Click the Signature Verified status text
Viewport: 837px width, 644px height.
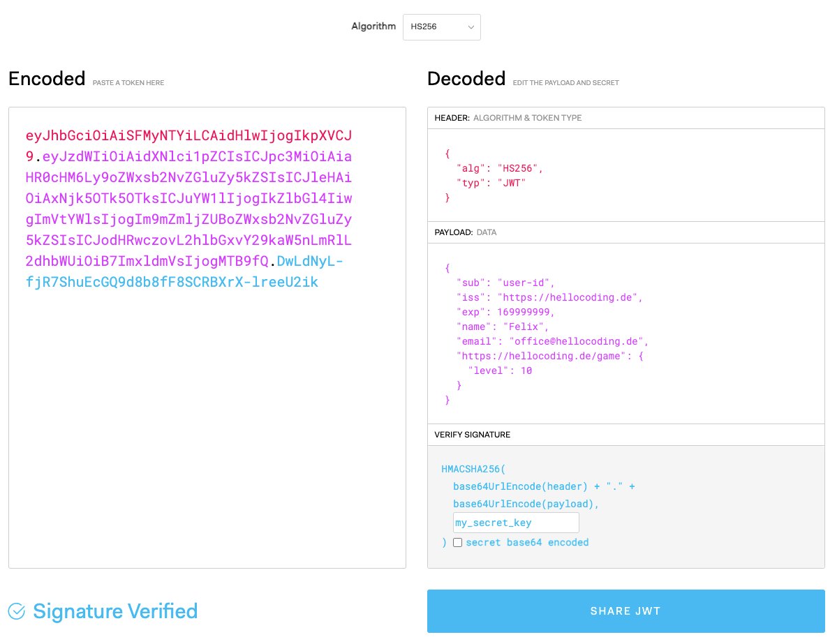click(x=114, y=611)
